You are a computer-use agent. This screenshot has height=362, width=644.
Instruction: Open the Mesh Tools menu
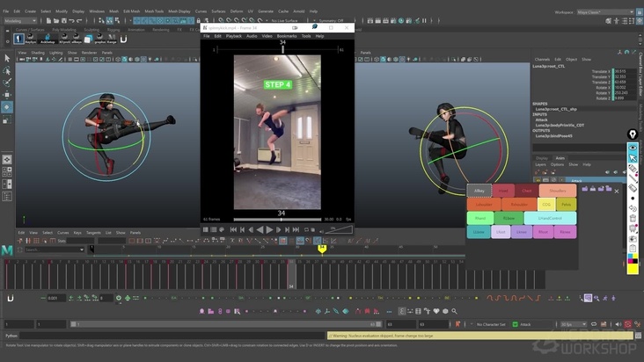coord(154,11)
